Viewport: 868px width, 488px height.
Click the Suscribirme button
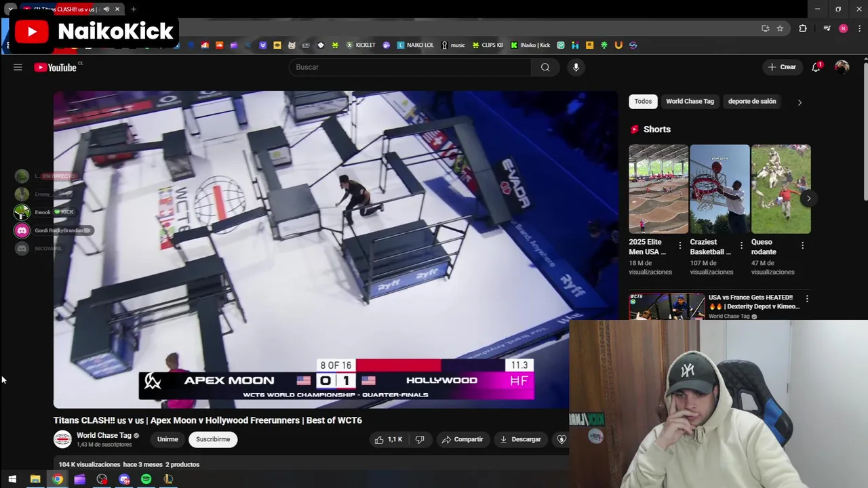(x=213, y=439)
